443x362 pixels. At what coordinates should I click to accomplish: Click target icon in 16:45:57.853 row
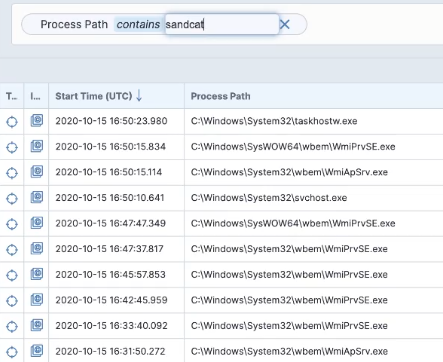pos(12,275)
